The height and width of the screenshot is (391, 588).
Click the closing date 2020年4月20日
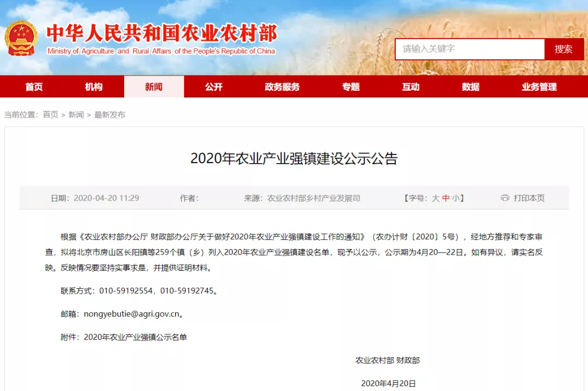389,383
